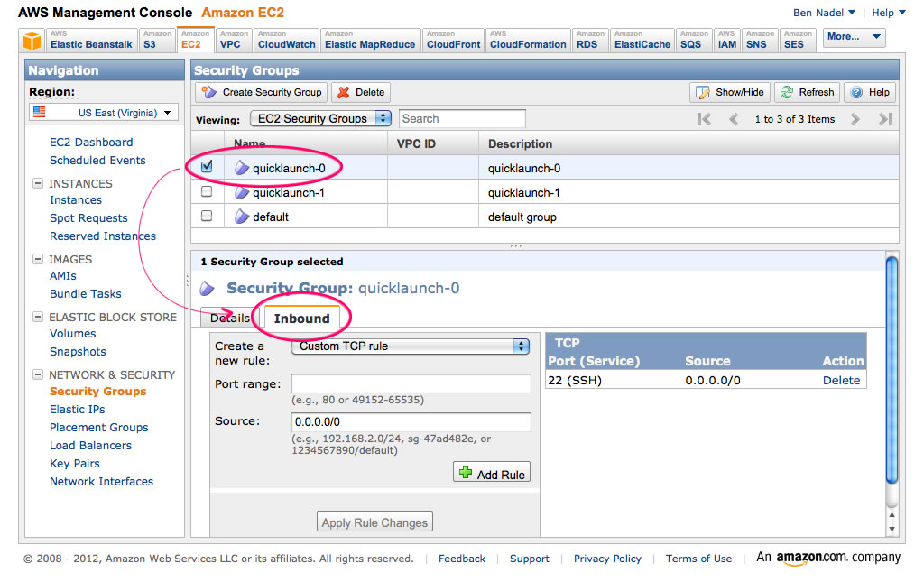This screenshot has height=582, width=924.
Task: Click the quicklaunch-0 security group icon
Action: click(x=242, y=168)
